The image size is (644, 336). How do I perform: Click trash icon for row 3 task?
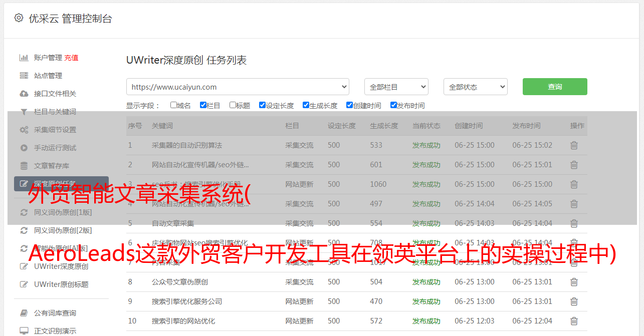click(x=574, y=184)
